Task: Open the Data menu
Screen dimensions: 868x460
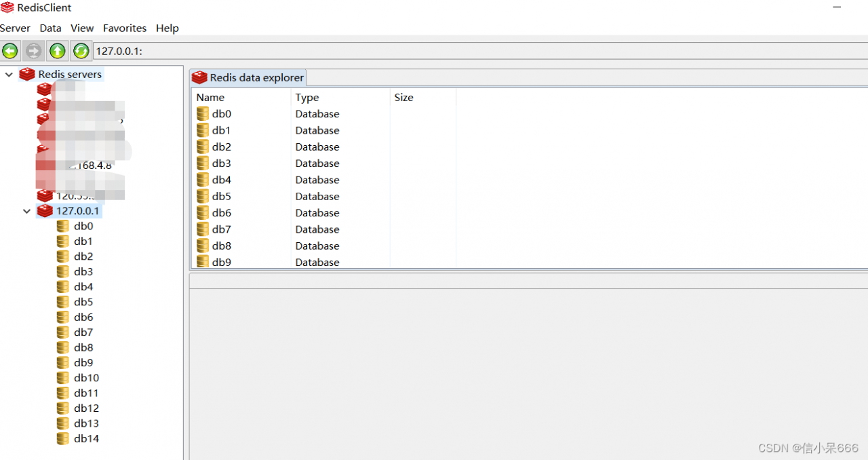Action: click(51, 28)
